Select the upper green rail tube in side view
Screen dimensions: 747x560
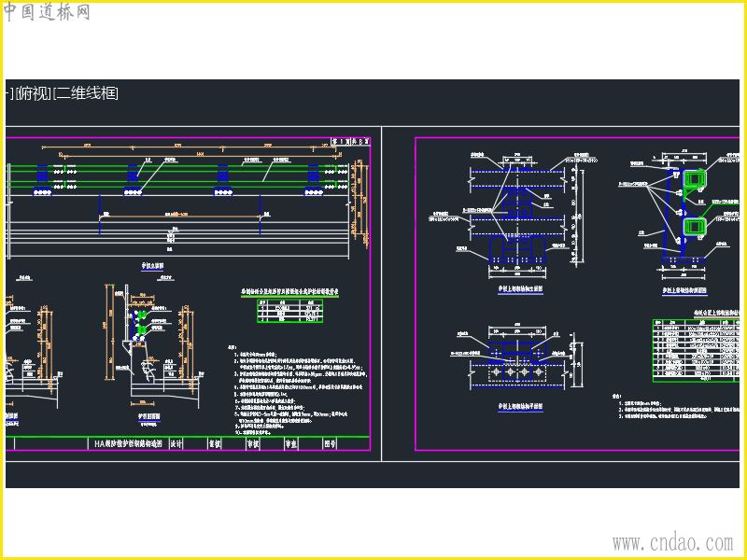pos(695,179)
